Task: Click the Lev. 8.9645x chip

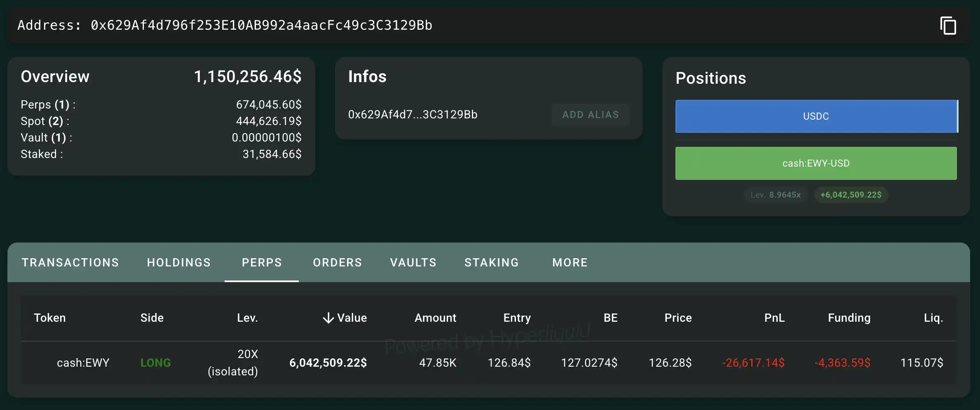Action: coord(775,195)
